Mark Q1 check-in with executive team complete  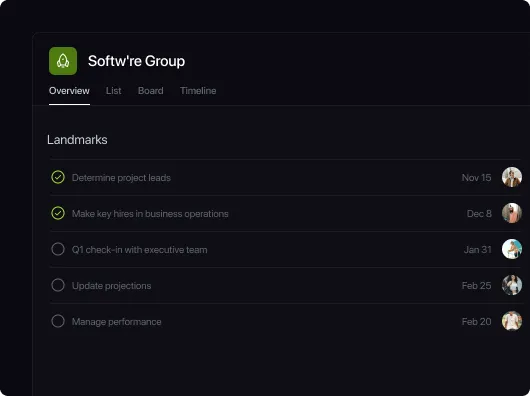pos(58,249)
